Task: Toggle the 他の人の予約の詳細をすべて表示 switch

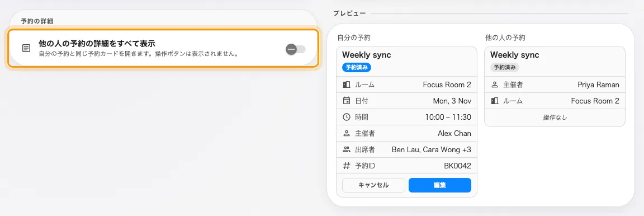Action: pyautogui.click(x=296, y=49)
